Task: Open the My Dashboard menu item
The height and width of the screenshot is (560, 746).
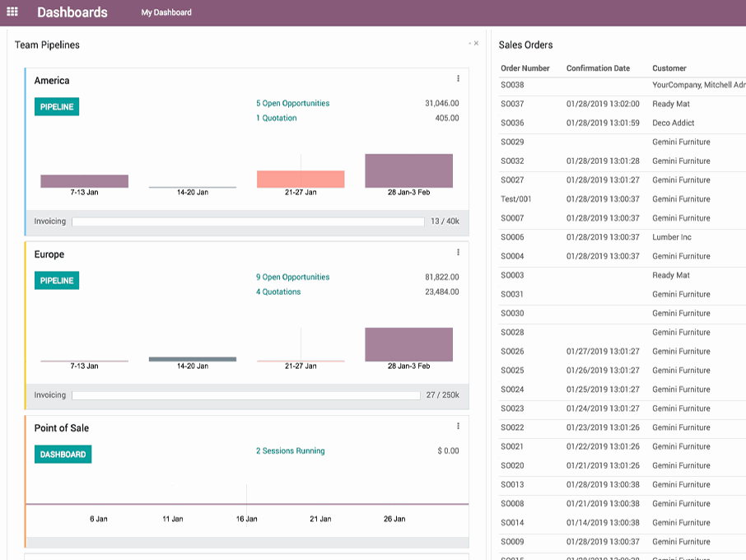Action: (x=166, y=12)
